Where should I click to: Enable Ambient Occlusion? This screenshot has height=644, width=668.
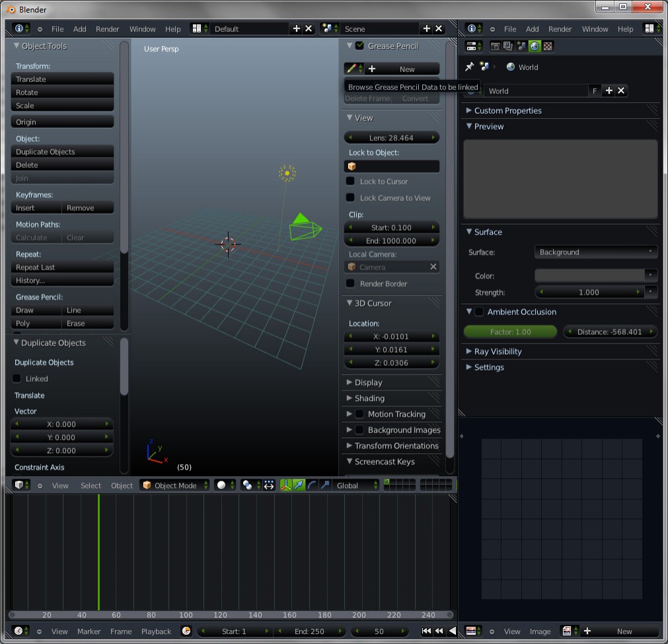click(x=480, y=312)
